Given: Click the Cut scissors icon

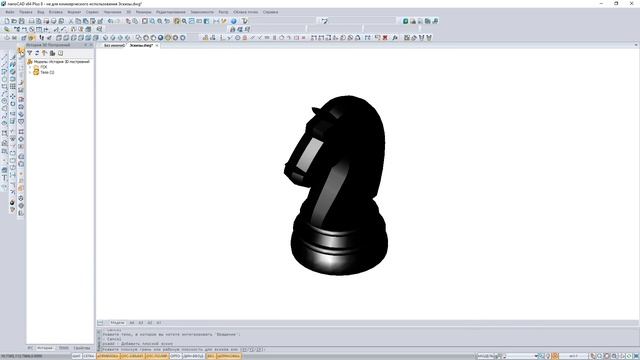Looking at the screenshot, I should tap(71, 21).
